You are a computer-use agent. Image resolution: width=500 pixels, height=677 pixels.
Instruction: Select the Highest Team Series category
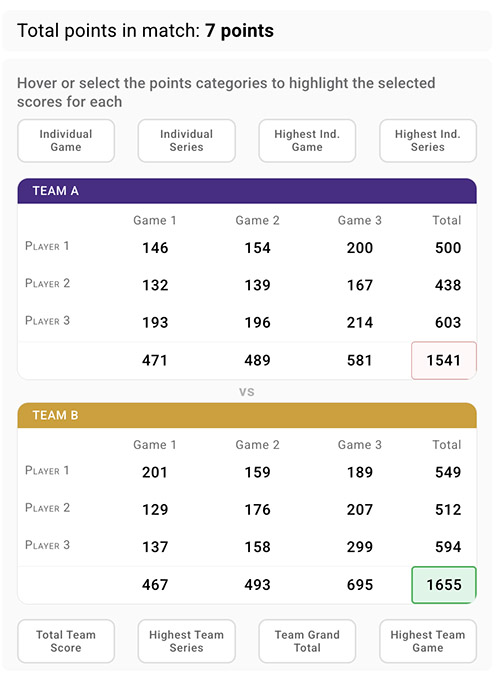pyautogui.click(x=187, y=641)
